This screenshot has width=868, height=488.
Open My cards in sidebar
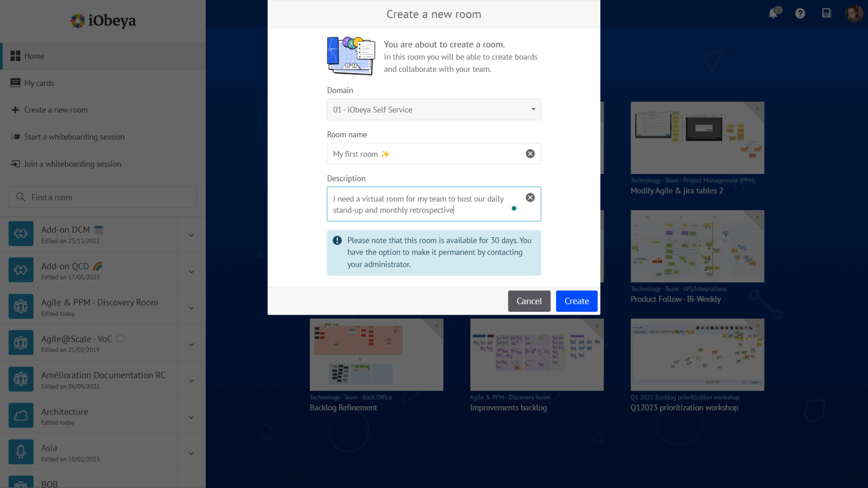pos(39,83)
